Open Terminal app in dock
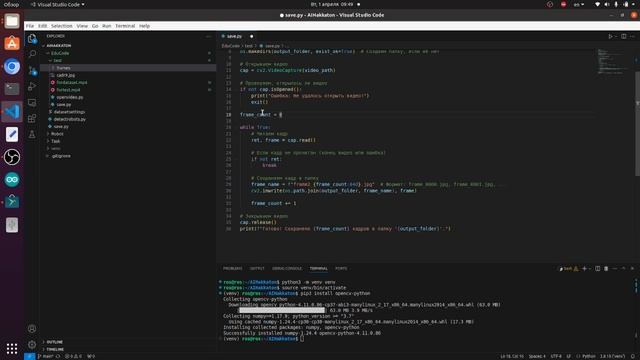The height and width of the screenshot is (360, 640). coord(12,89)
